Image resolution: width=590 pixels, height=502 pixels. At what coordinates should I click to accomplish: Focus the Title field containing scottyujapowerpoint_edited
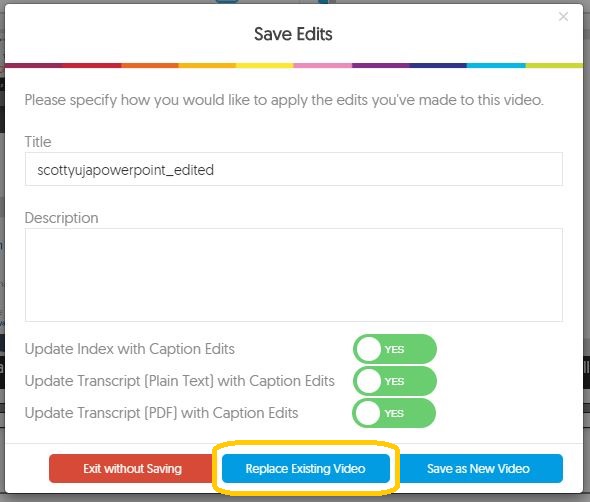[x=294, y=169]
